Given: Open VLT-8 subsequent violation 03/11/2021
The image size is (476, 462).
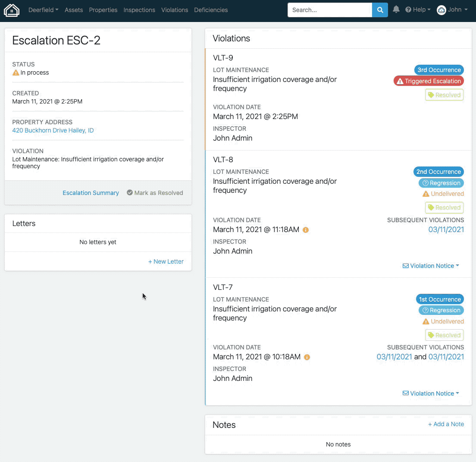Looking at the screenshot, I should 446,229.
